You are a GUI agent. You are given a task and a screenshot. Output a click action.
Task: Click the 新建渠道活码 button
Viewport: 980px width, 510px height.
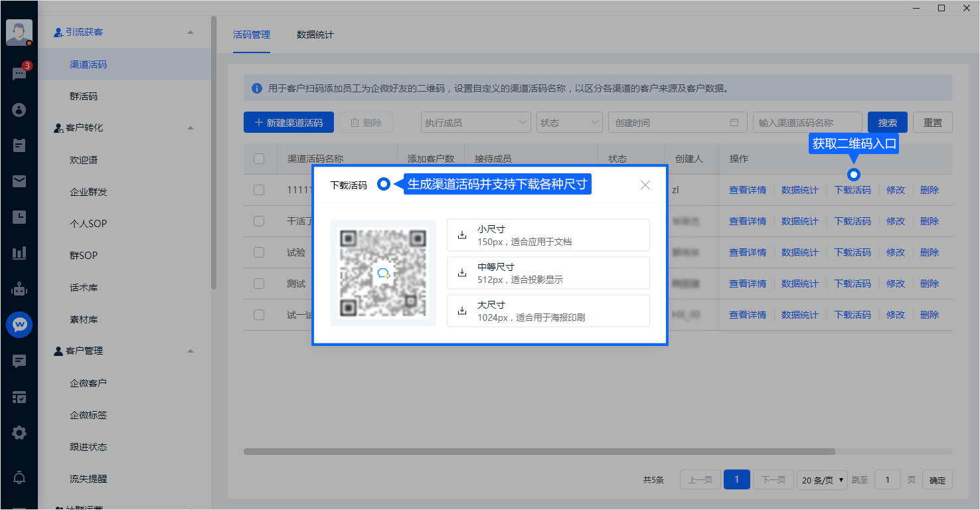pyautogui.click(x=289, y=123)
